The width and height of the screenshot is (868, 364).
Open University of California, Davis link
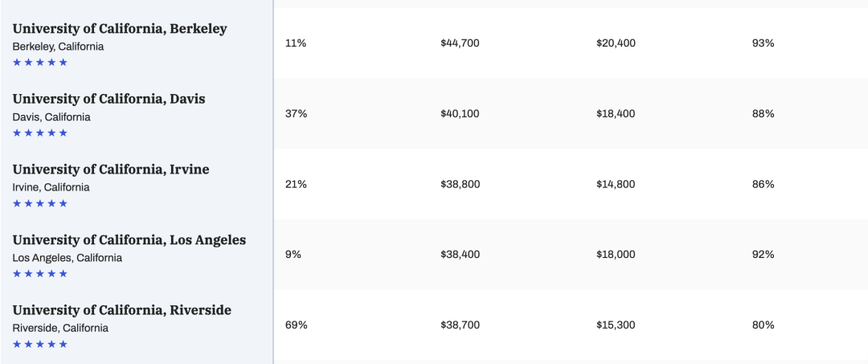pos(109,99)
